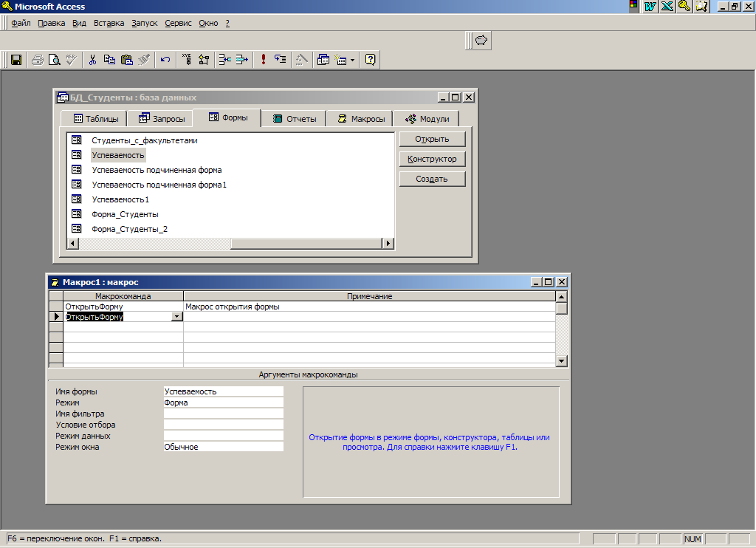Run the macro with the exclamation icon
Viewport: 756px width, 548px height.
click(264, 60)
